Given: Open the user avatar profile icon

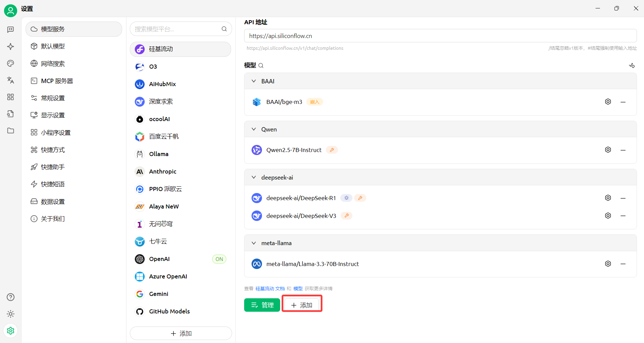Looking at the screenshot, I should (x=10, y=11).
